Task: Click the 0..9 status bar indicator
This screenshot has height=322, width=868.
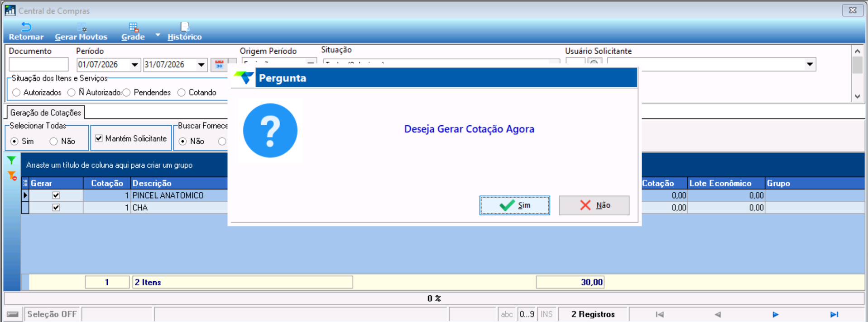Action: (527, 314)
